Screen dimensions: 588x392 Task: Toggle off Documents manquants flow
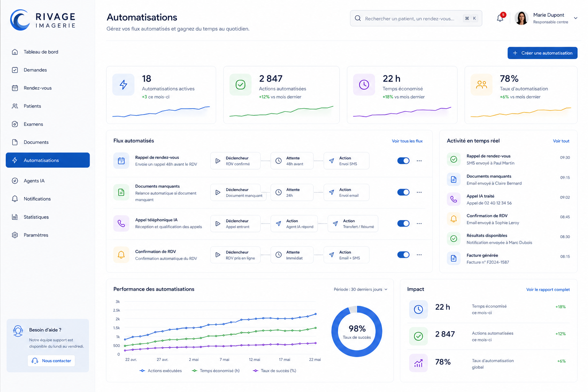(403, 192)
